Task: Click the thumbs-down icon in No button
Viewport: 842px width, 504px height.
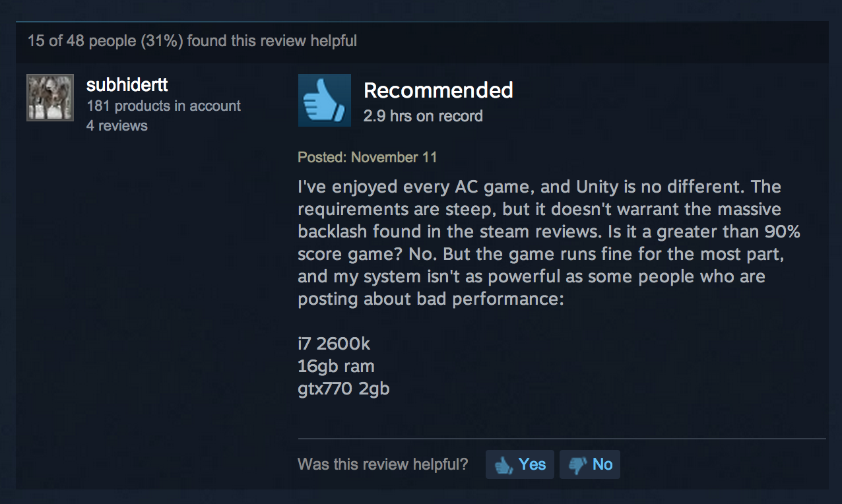Action: [578, 465]
